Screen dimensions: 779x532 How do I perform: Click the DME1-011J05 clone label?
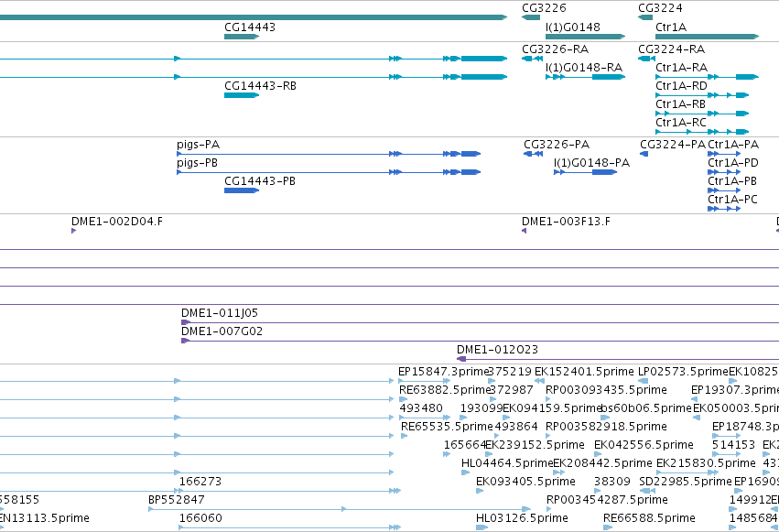[x=220, y=313]
